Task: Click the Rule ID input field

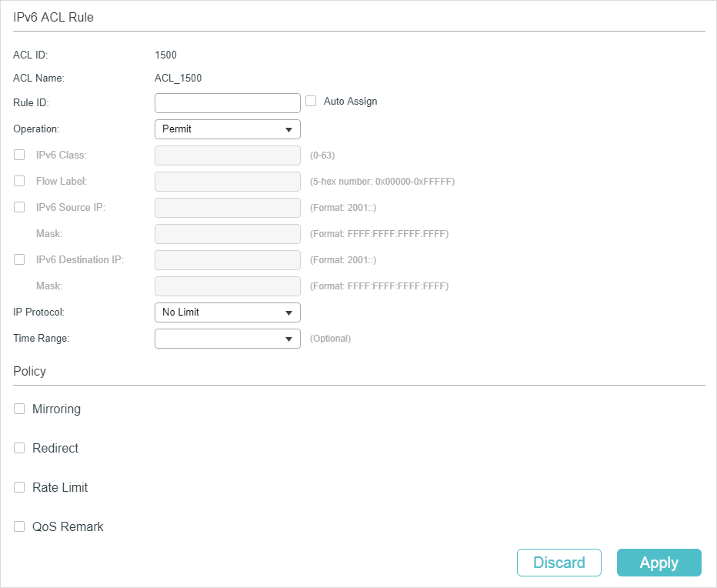Action: (x=227, y=103)
